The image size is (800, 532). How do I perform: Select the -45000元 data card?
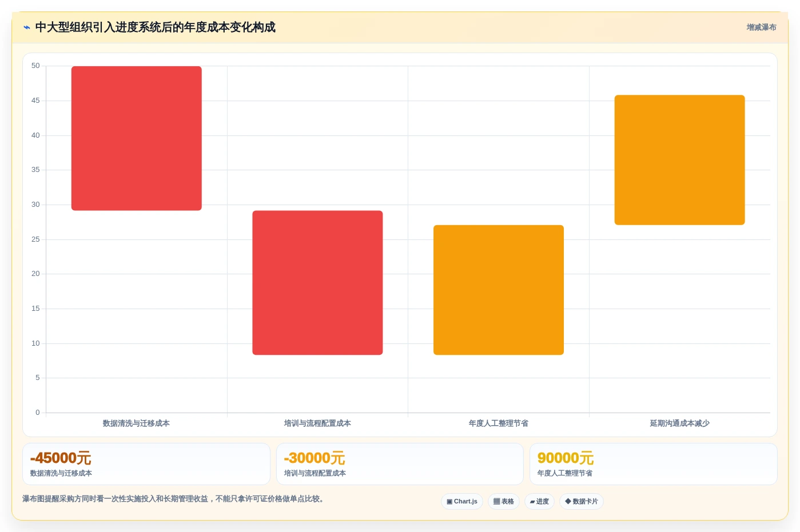[x=146, y=464]
